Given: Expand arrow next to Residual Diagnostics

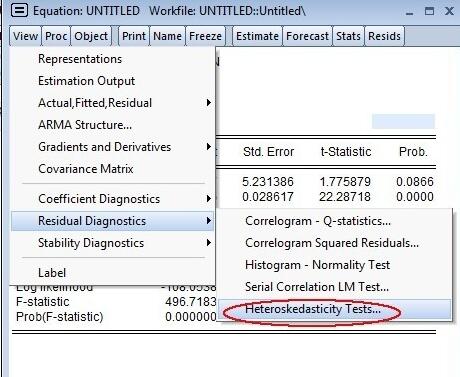Looking at the screenshot, I should [x=209, y=221].
